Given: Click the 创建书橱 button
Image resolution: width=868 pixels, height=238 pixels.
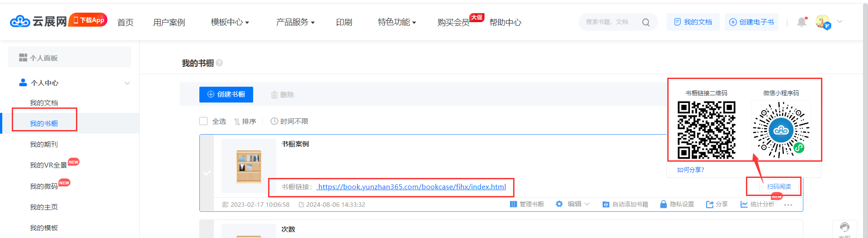Looking at the screenshot, I should pyautogui.click(x=226, y=94).
